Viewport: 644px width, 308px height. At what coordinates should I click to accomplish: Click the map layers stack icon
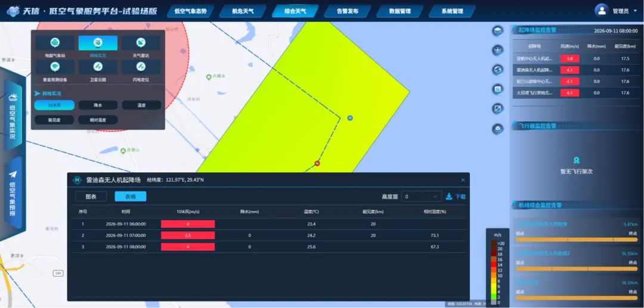tap(498, 31)
